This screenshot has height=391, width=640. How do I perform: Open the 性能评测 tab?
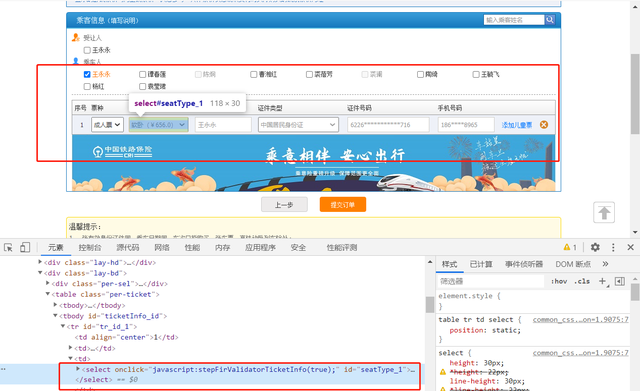pos(342,247)
